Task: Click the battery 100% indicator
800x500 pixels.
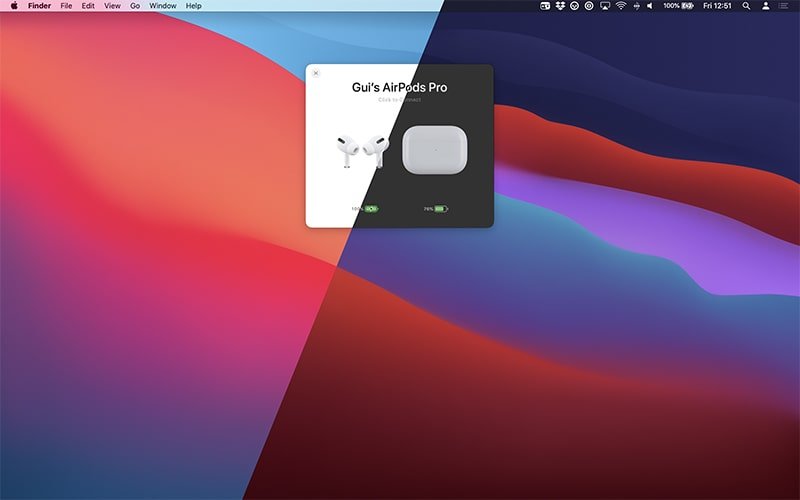Action: click(x=678, y=6)
